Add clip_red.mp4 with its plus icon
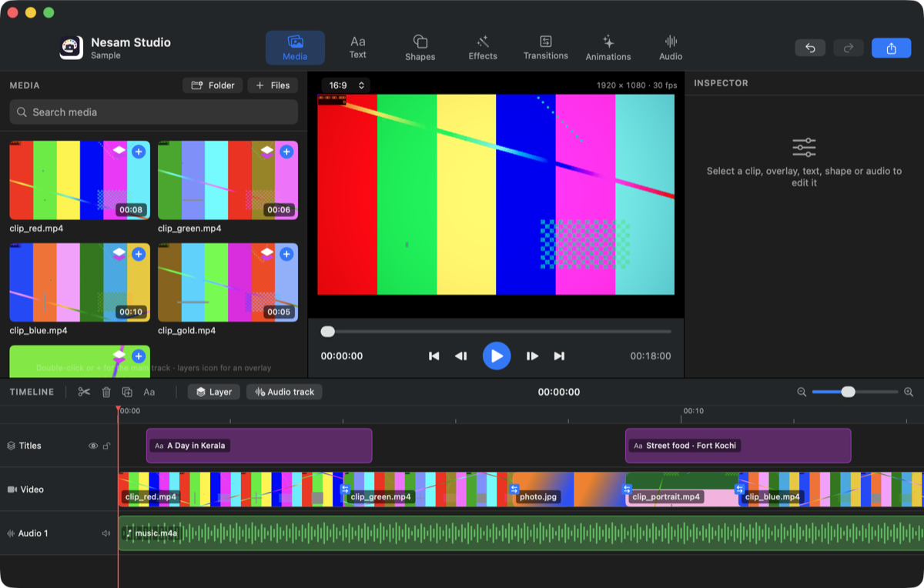Viewport: 924px width, 588px height. click(139, 152)
